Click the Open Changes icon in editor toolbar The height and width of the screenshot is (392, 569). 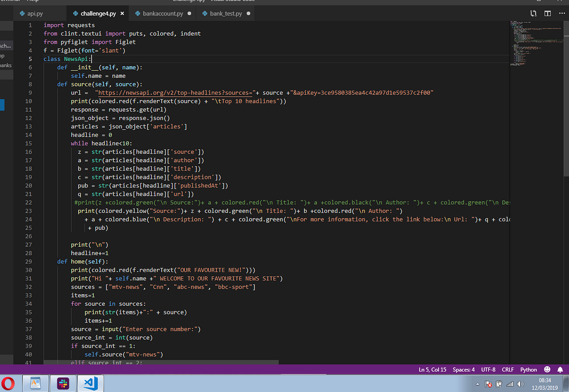(x=532, y=13)
